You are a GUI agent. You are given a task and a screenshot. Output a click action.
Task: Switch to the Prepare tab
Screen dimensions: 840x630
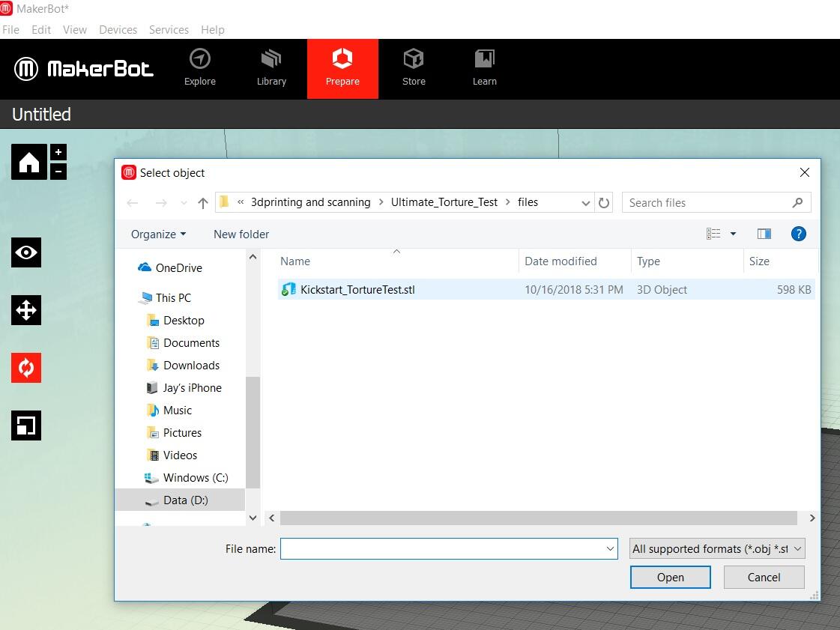click(343, 69)
